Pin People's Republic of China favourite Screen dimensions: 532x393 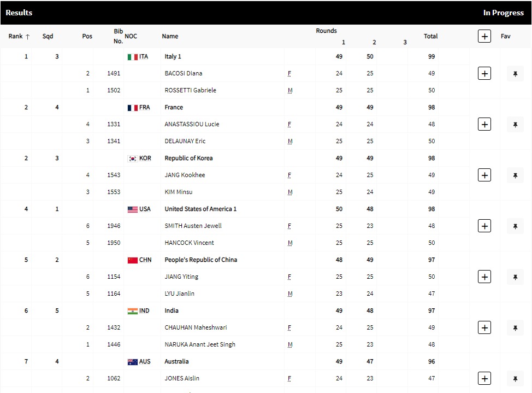(x=515, y=277)
